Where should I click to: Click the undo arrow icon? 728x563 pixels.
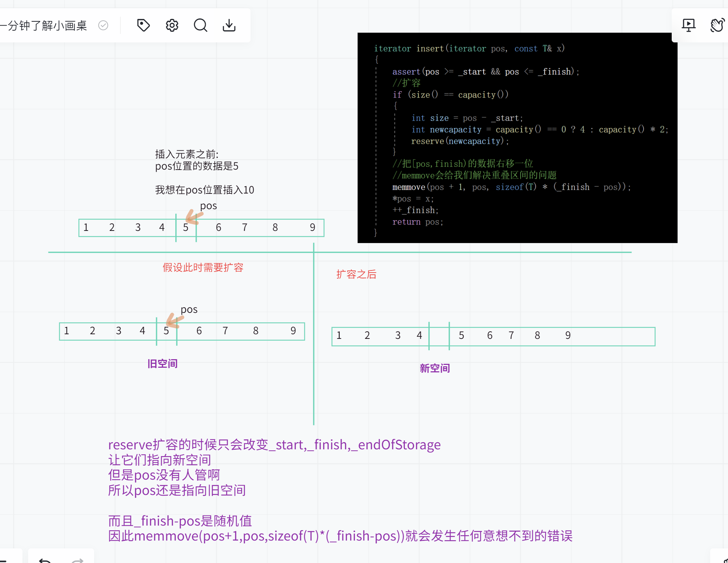(x=45, y=560)
